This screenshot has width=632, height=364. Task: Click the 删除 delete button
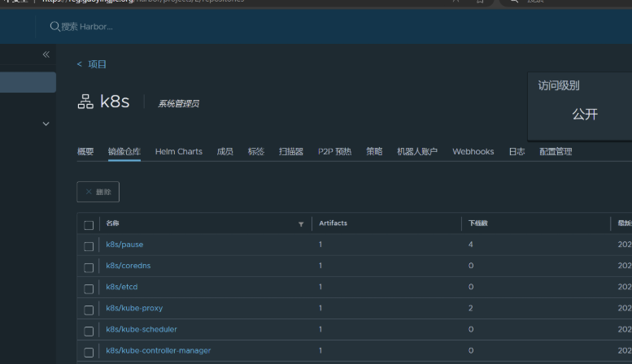click(x=98, y=192)
